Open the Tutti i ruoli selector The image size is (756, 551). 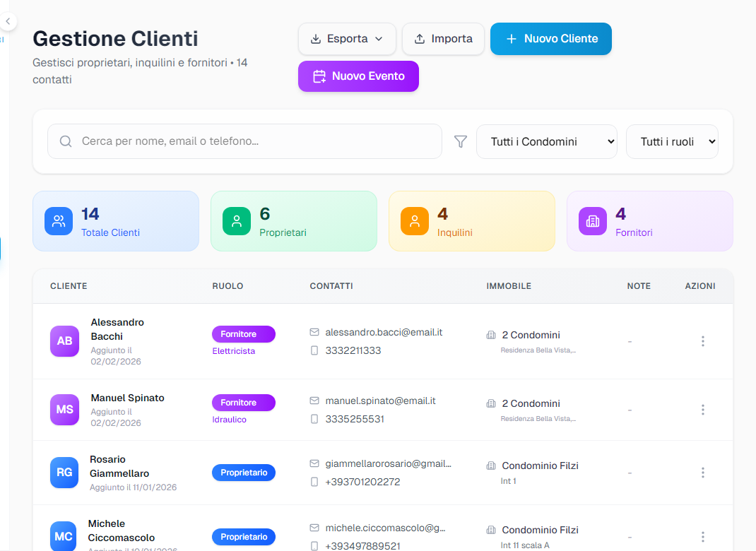click(x=672, y=141)
